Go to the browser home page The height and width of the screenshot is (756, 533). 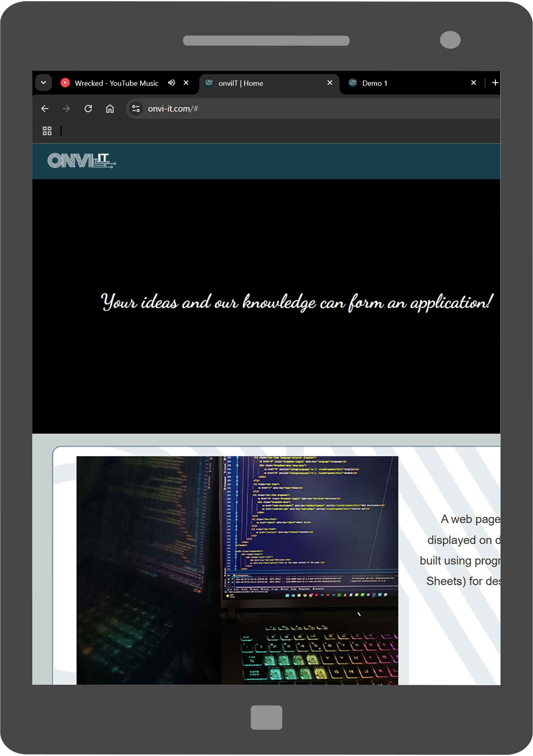110,109
